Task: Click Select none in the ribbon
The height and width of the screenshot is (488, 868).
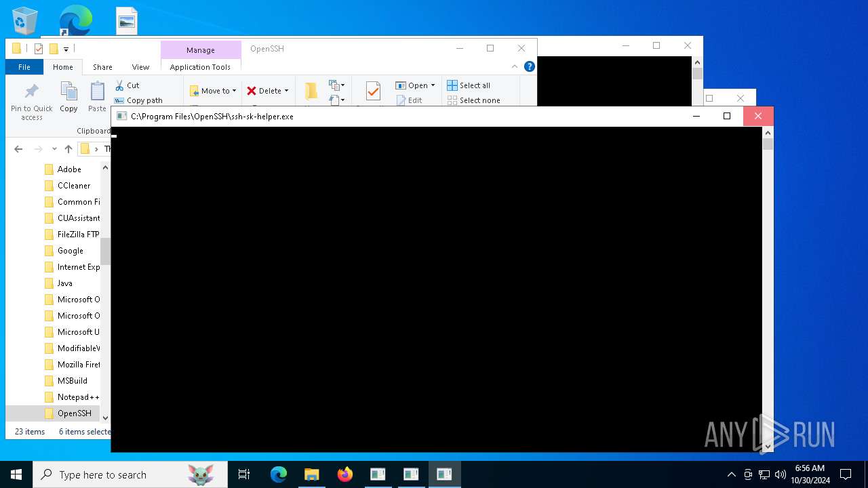Action: tap(473, 100)
